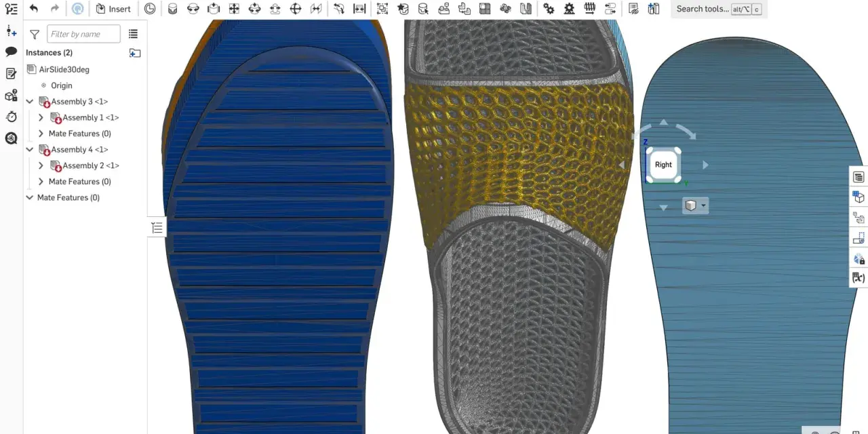The width and height of the screenshot is (868, 434).
Task: Rotate view down with view cube arrow
Action: pyautogui.click(x=663, y=208)
